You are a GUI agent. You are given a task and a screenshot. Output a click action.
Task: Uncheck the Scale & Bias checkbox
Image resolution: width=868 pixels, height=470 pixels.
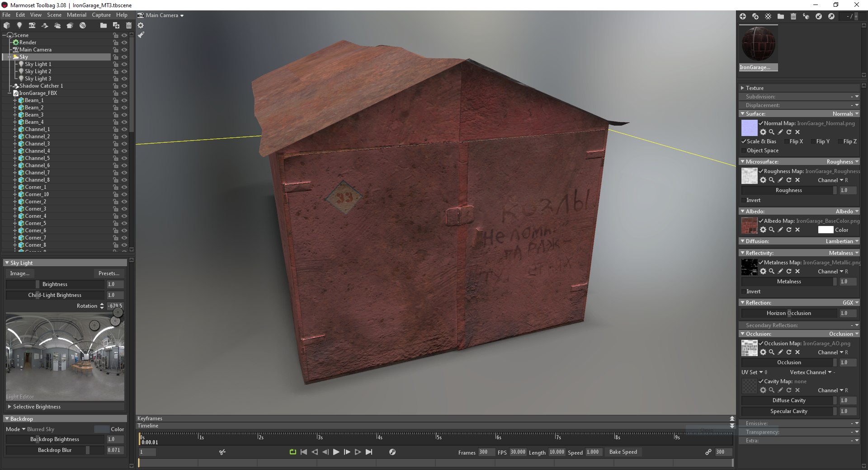(x=744, y=141)
